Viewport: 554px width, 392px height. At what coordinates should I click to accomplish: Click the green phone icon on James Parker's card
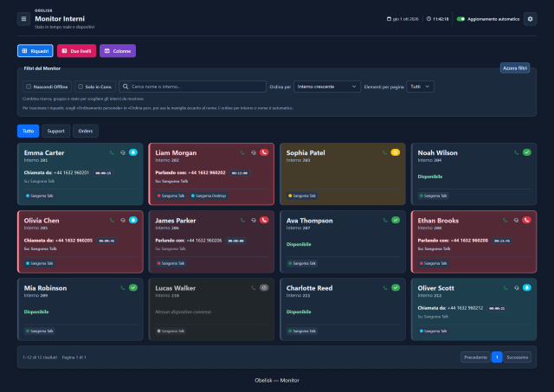[x=242, y=220]
